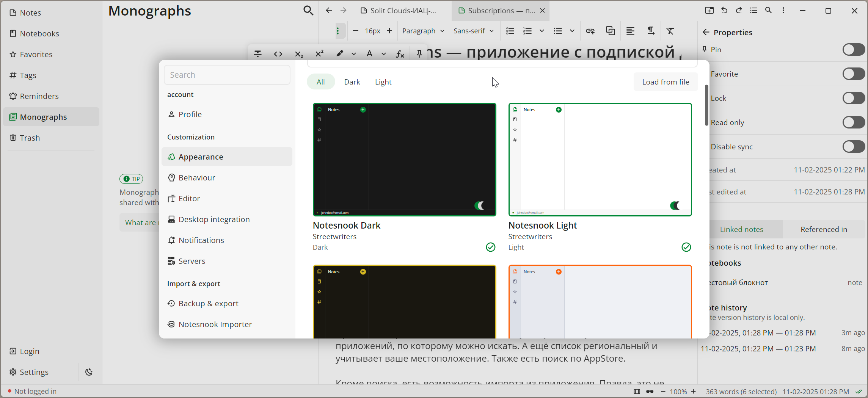Screen dimensions: 868x398
Task: Click the new tab icon
Action: point(709,10)
